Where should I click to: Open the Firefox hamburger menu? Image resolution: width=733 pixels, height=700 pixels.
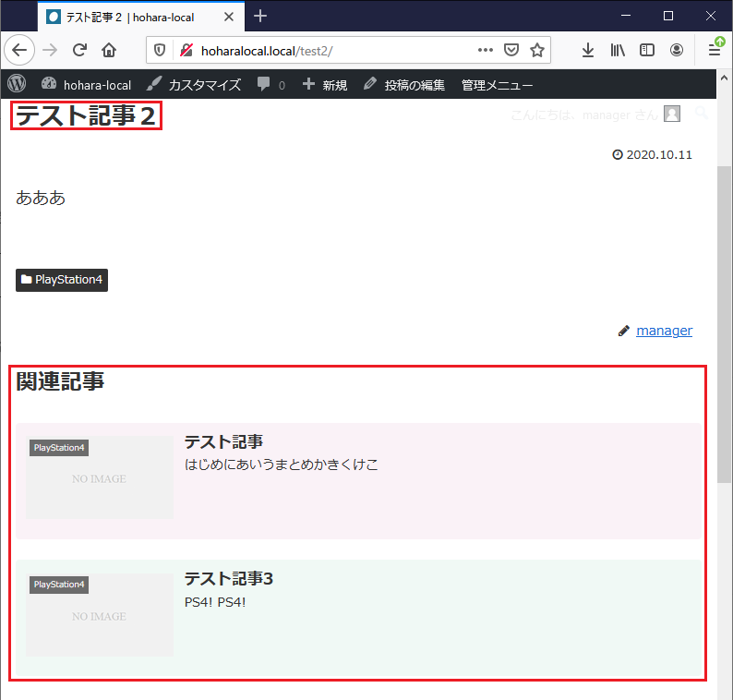(x=715, y=50)
